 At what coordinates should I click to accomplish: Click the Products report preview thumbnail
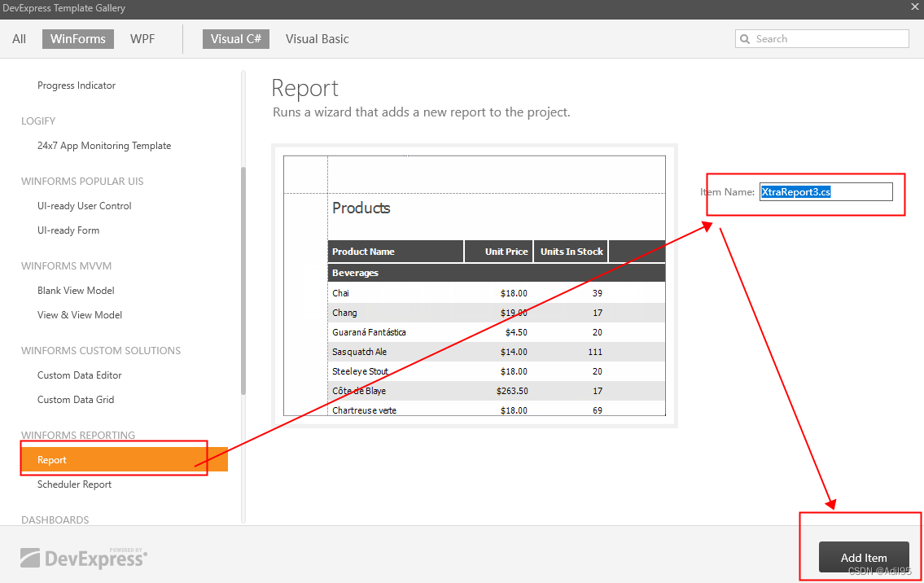[475, 286]
